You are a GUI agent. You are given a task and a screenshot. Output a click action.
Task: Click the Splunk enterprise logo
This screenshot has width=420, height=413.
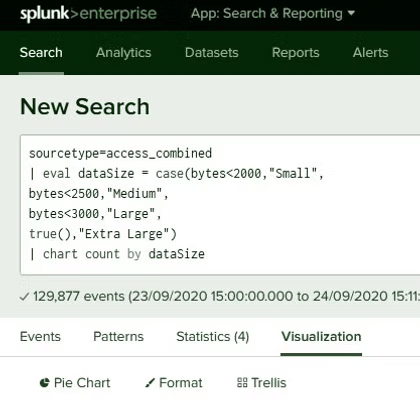(x=88, y=14)
